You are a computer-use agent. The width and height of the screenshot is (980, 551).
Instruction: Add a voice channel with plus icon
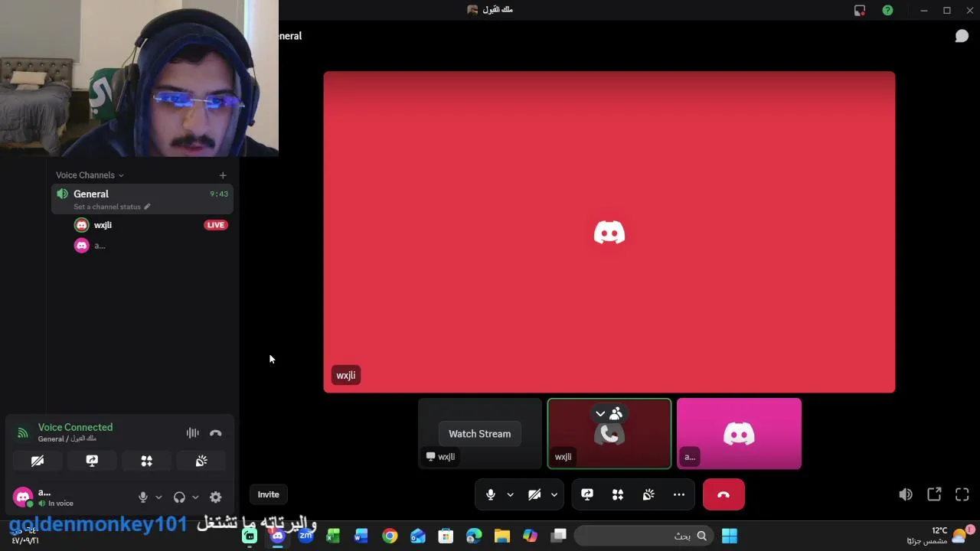coord(223,175)
